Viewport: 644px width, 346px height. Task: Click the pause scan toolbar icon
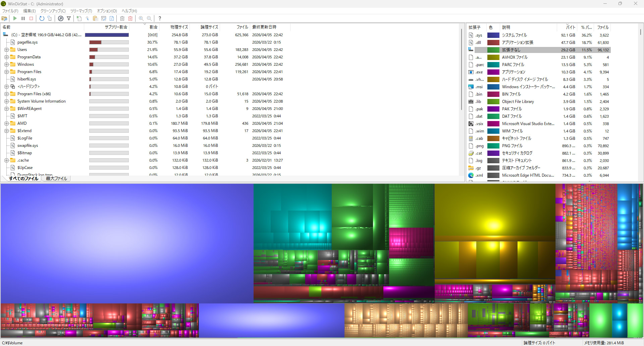click(23, 18)
